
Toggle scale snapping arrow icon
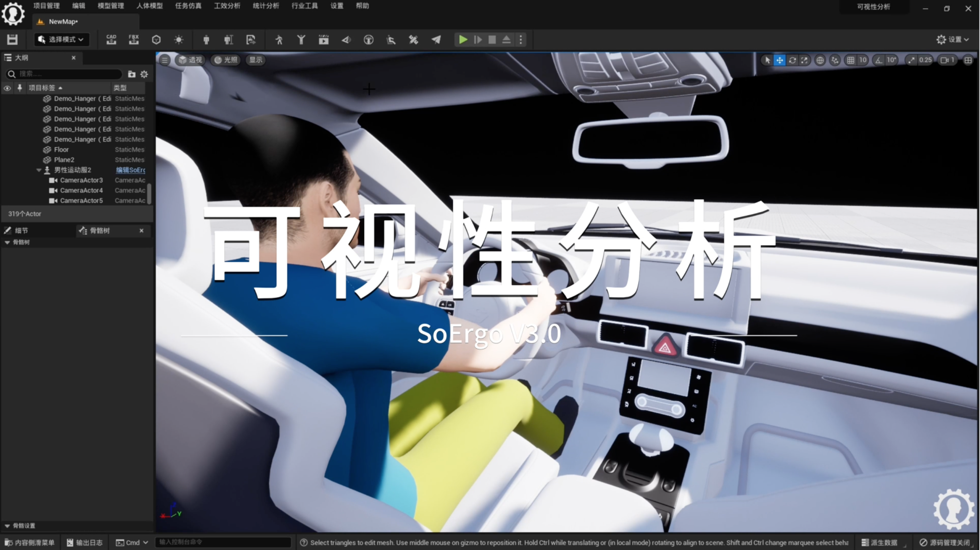click(x=911, y=60)
